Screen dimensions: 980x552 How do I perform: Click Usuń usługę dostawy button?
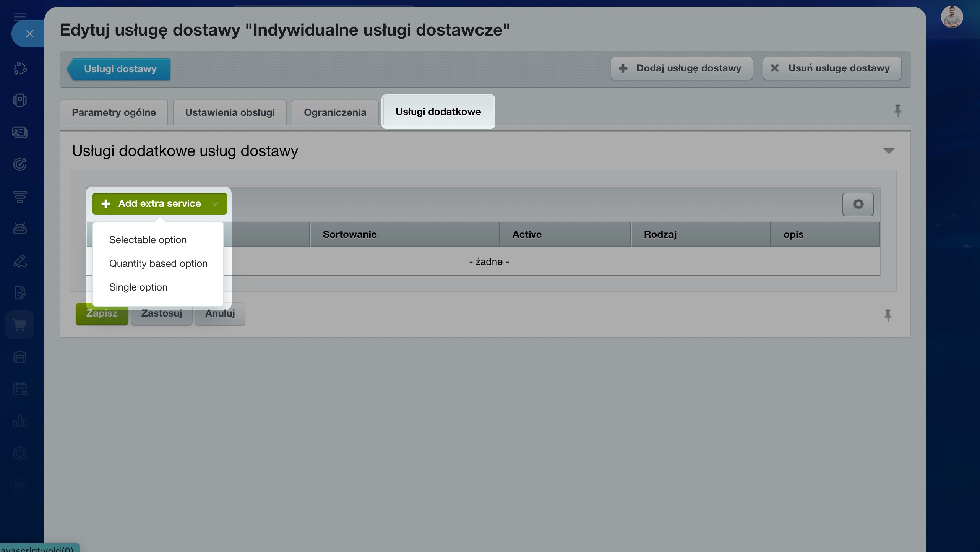(x=832, y=68)
